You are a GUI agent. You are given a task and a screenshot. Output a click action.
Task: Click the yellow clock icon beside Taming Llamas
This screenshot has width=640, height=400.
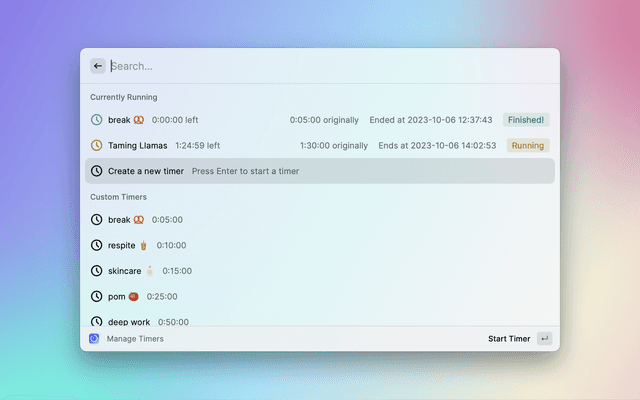click(97, 145)
